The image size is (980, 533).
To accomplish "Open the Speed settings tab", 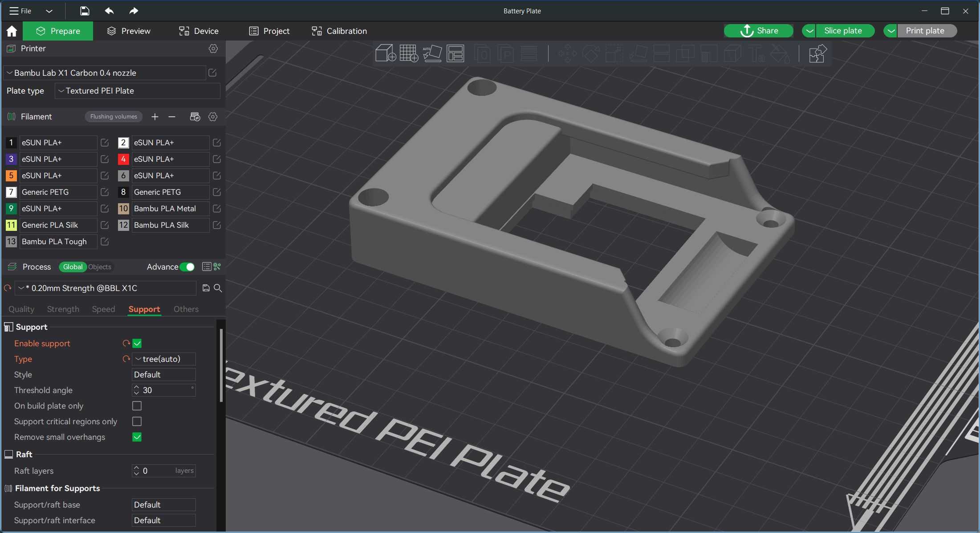I will point(103,309).
